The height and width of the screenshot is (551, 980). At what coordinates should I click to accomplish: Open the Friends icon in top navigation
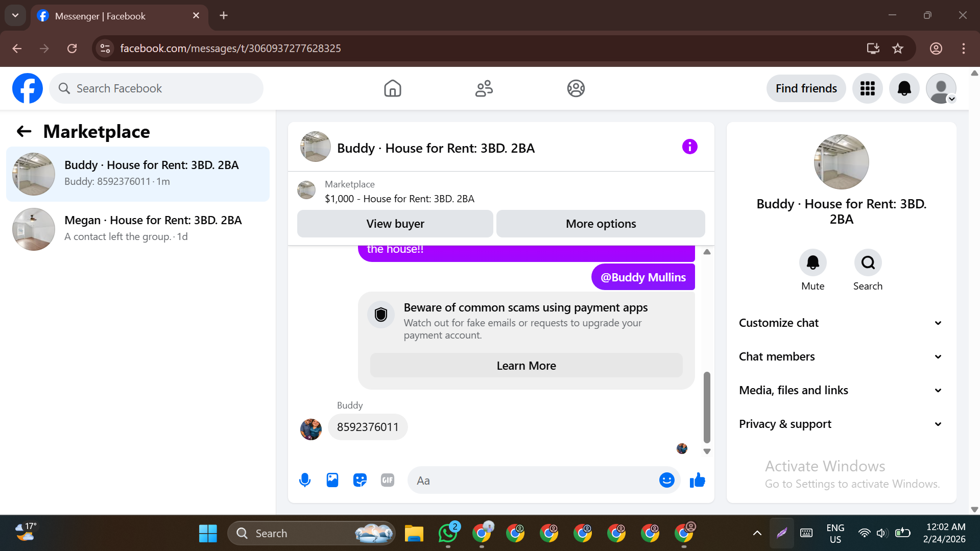tap(484, 88)
